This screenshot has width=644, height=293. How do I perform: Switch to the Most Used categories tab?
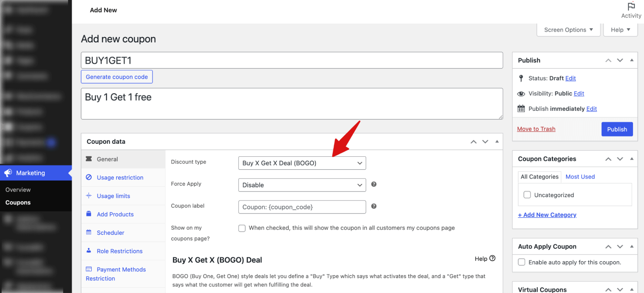point(580,177)
